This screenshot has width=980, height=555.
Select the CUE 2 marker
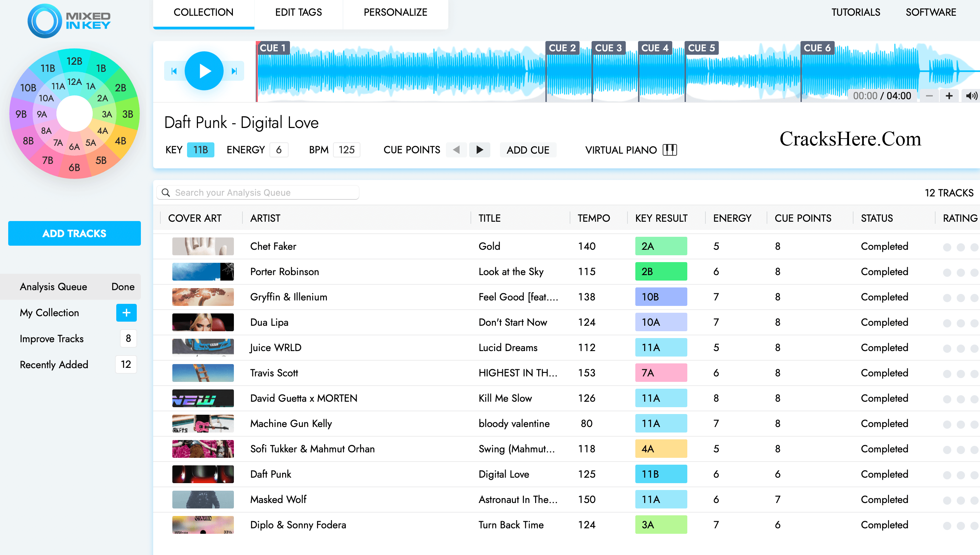(x=562, y=48)
